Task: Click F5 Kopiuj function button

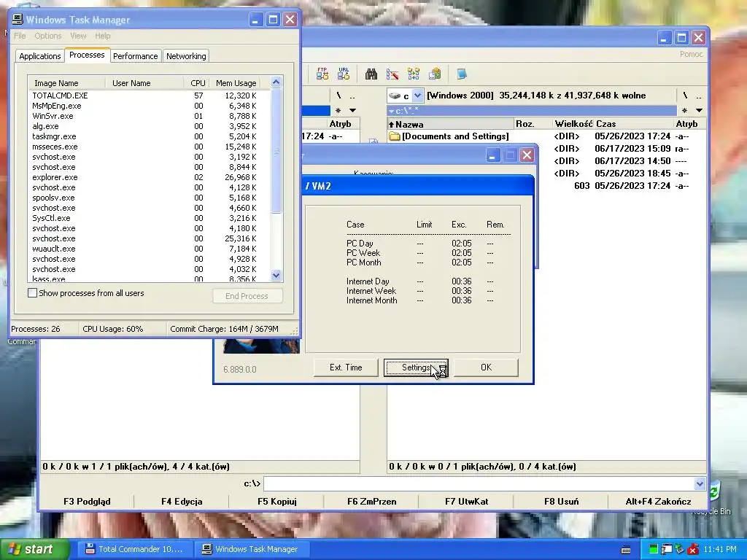Action: pos(276,501)
